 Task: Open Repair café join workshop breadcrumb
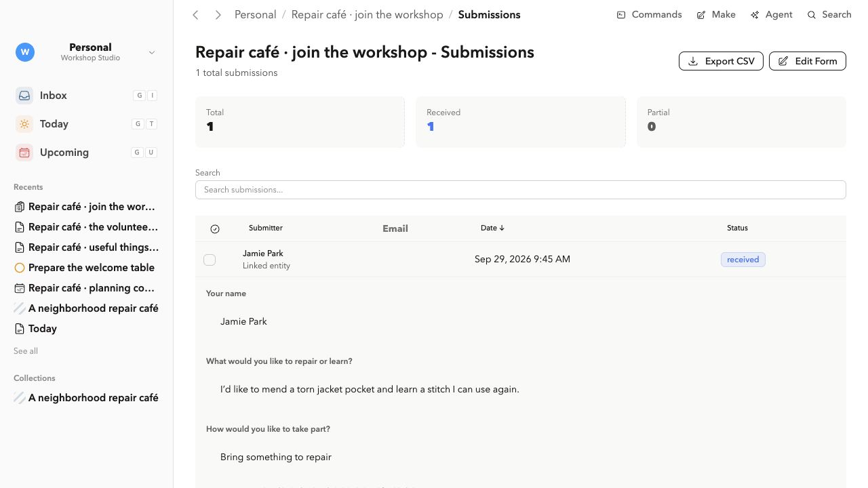367,15
